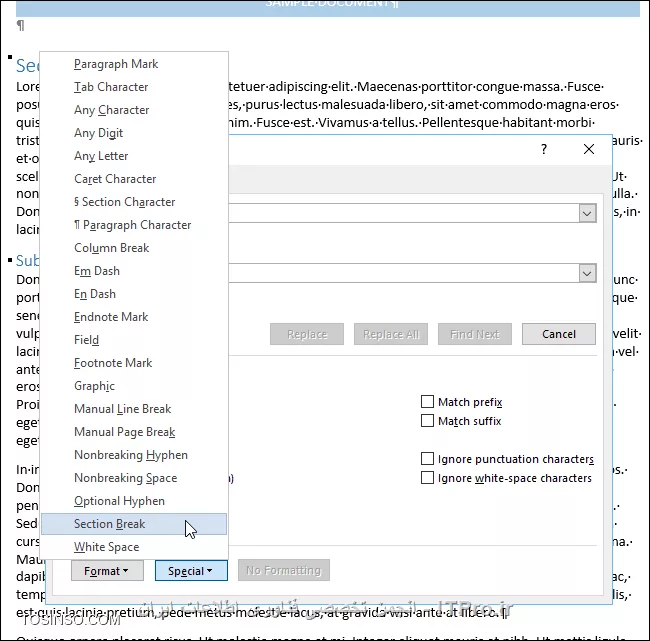Image resolution: width=650 pixels, height=641 pixels.
Task: Click the Find Next button
Action: pyautogui.click(x=475, y=334)
